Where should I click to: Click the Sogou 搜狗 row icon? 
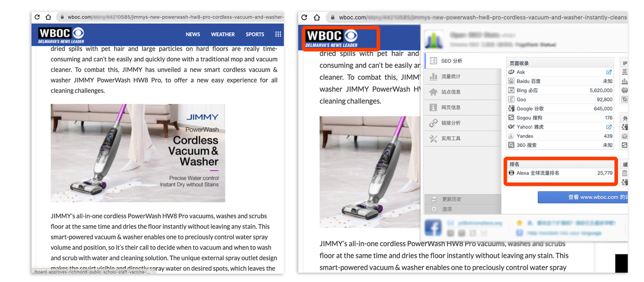511,118
